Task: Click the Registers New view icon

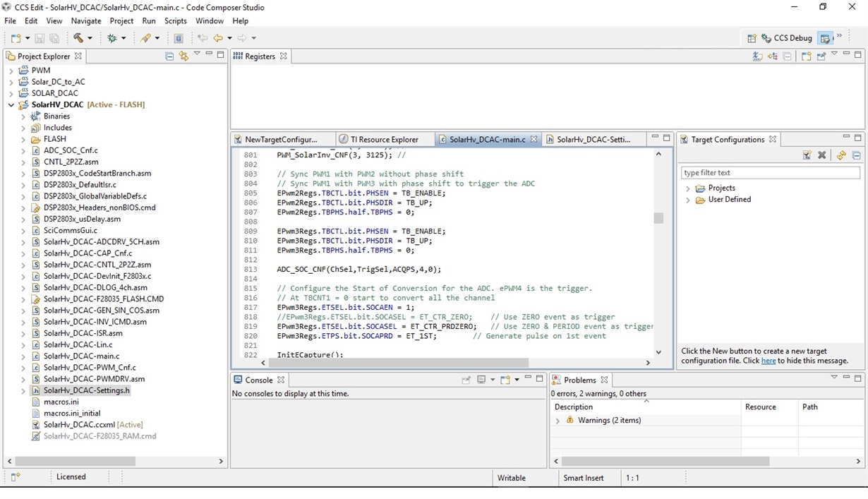Action: click(807, 56)
